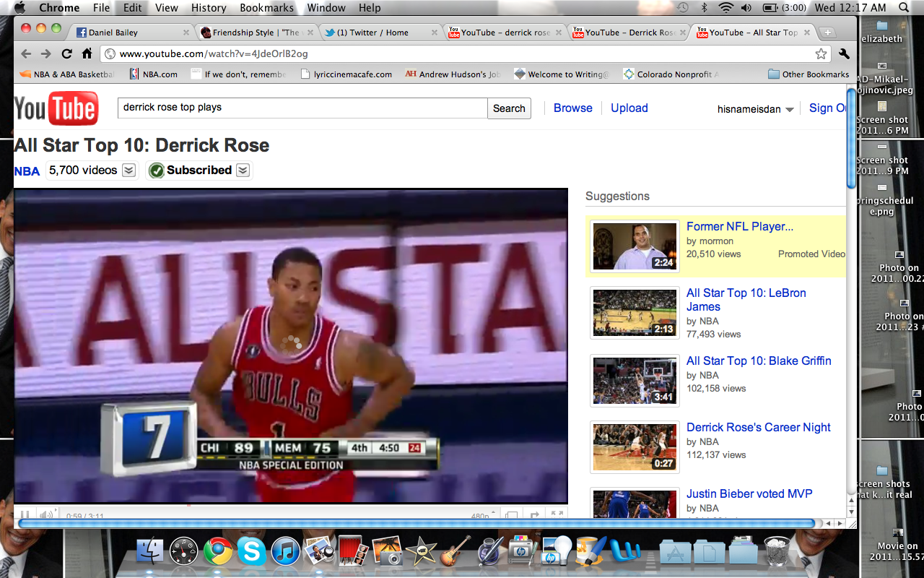Open the Former NFL Player promoted thumbnail
Viewport: 924px width, 578px height.
(x=635, y=246)
